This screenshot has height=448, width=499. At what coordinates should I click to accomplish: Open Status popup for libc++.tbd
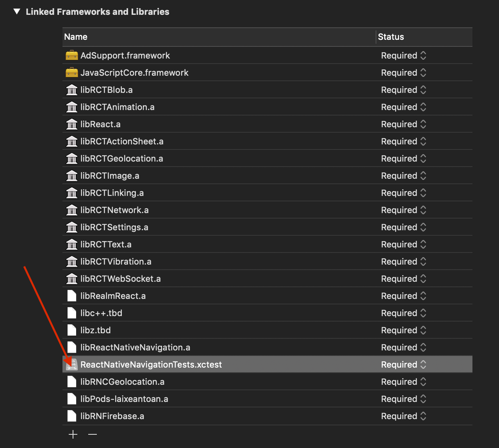coord(404,313)
